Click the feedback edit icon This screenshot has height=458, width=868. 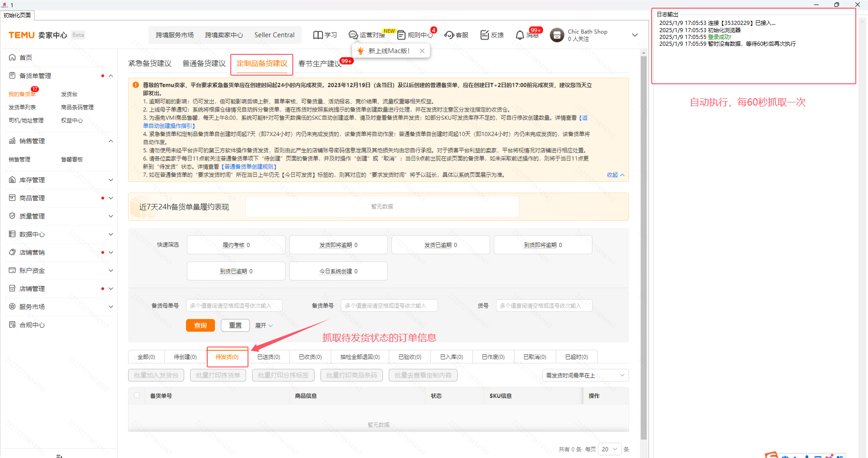coord(484,35)
